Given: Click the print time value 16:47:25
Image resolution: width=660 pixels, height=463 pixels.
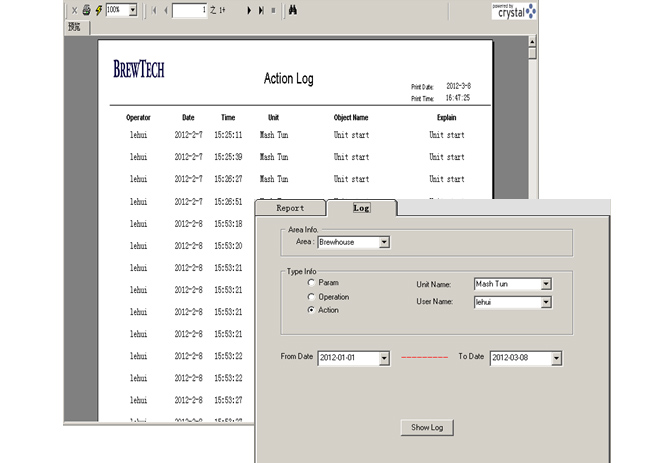Looking at the screenshot, I should pos(458,98).
